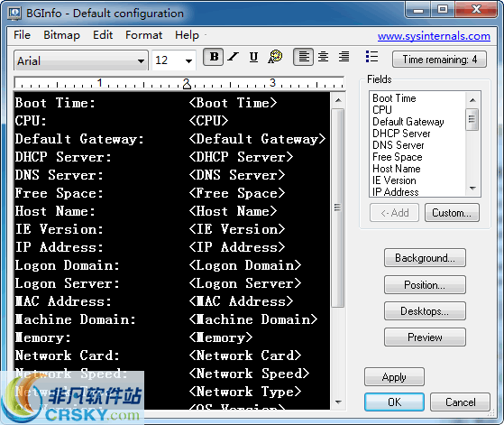Open the Help menu

point(187,35)
